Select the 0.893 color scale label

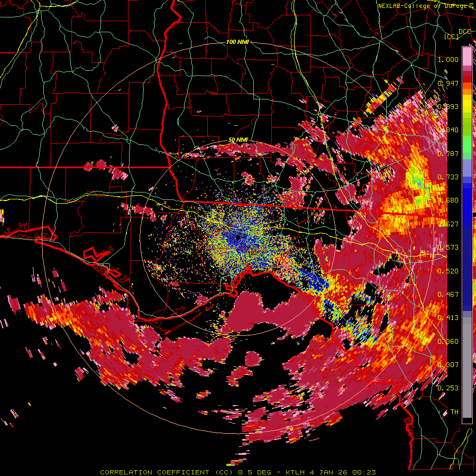448,106
